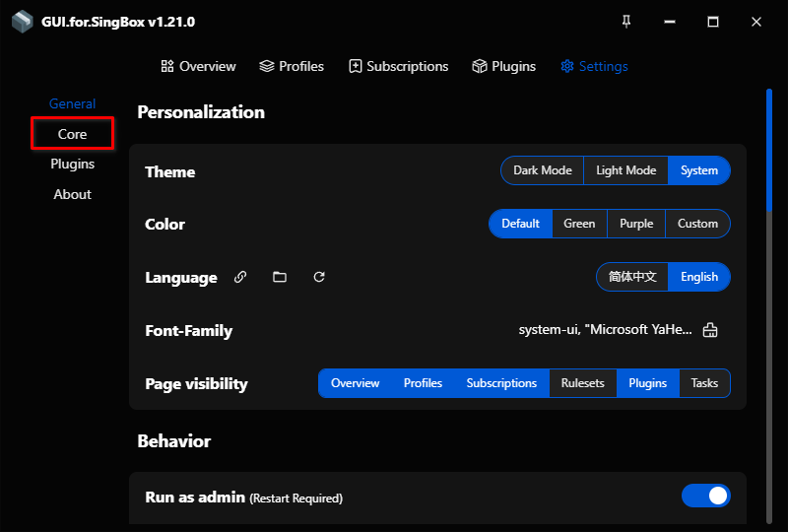Pin the window with the pin icon
788x532 pixels.
(x=626, y=22)
